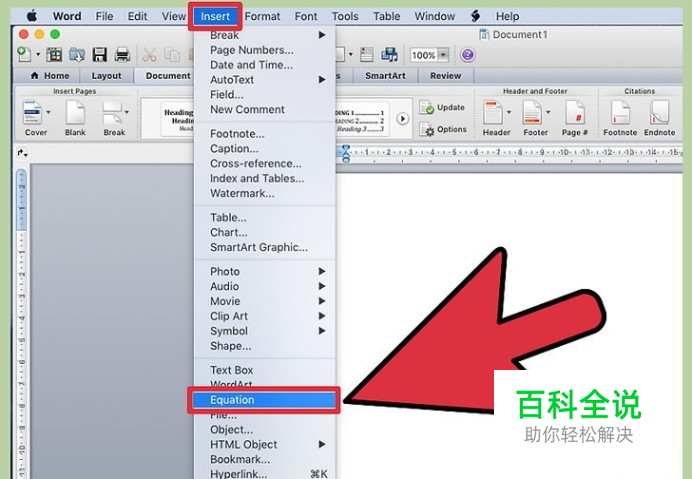Click the Word application menu

pyautogui.click(x=67, y=16)
